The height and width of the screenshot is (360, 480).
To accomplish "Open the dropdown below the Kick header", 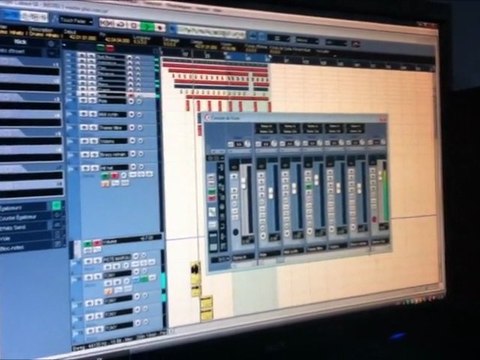I will [52, 53].
